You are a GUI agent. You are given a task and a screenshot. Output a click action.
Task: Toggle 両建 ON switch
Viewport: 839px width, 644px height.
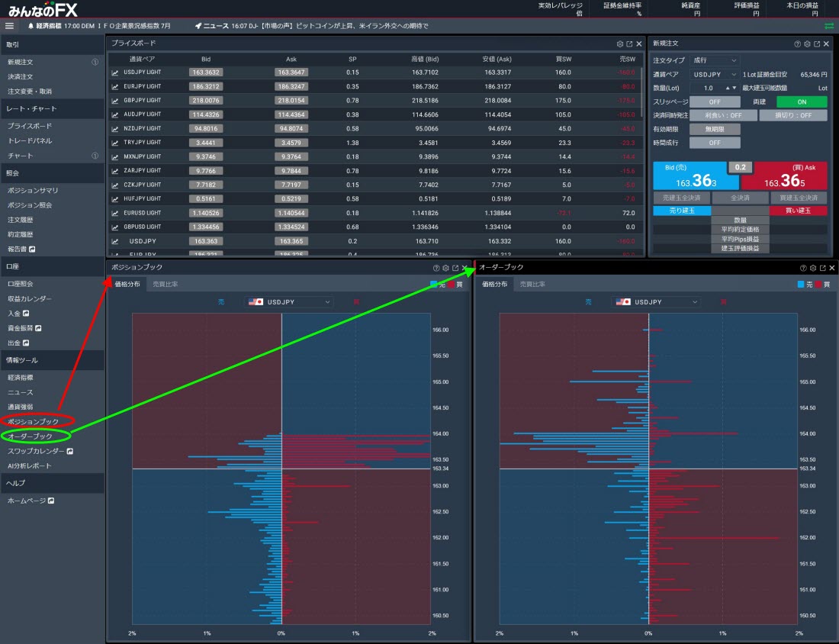tap(802, 101)
